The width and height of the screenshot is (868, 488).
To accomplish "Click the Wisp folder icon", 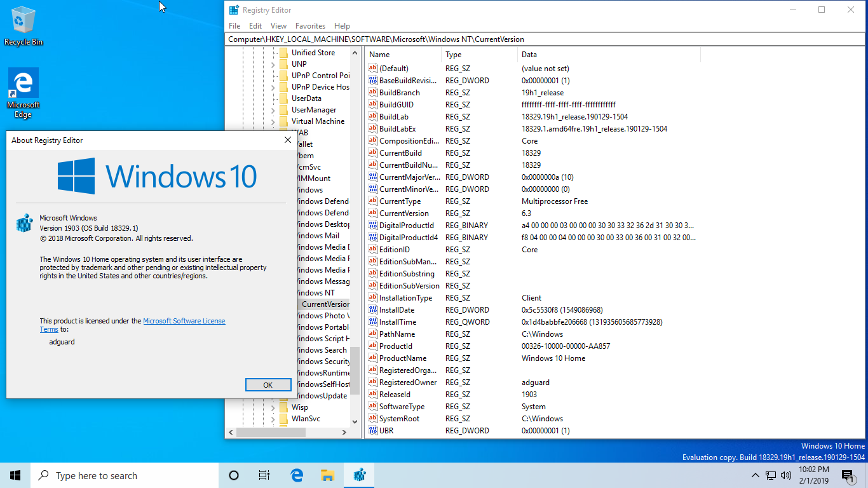I will [x=283, y=407].
